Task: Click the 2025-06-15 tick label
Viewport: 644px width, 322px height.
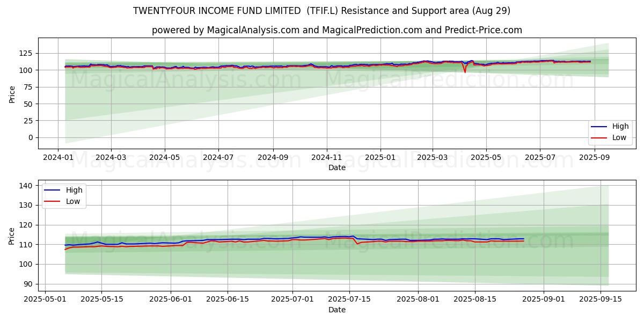Action: [228, 301]
